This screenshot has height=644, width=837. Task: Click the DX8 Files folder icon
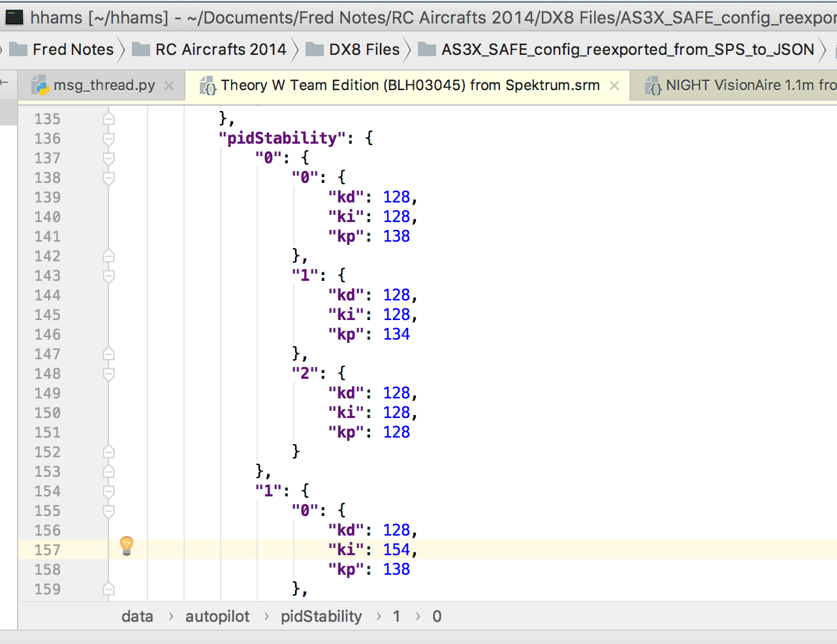pyautogui.click(x=315, y=50)
